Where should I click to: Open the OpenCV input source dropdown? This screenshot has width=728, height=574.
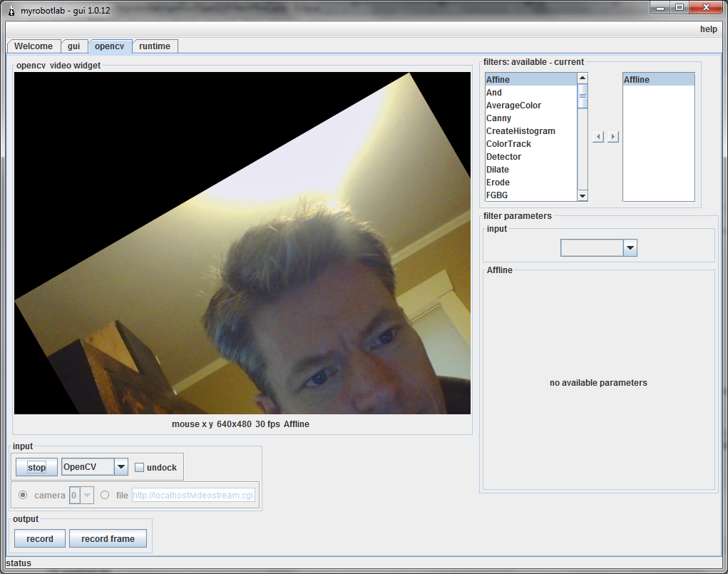click(x=121, y=468)
